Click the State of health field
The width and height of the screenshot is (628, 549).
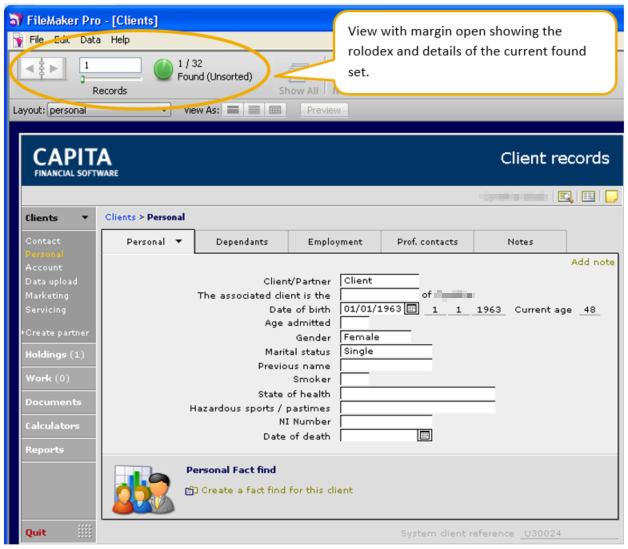click(418, 394)
